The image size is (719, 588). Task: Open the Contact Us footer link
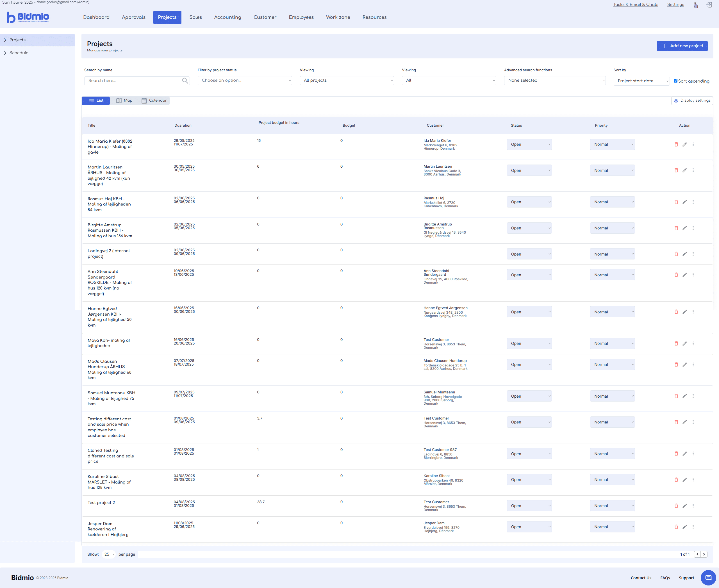(641, 578)
